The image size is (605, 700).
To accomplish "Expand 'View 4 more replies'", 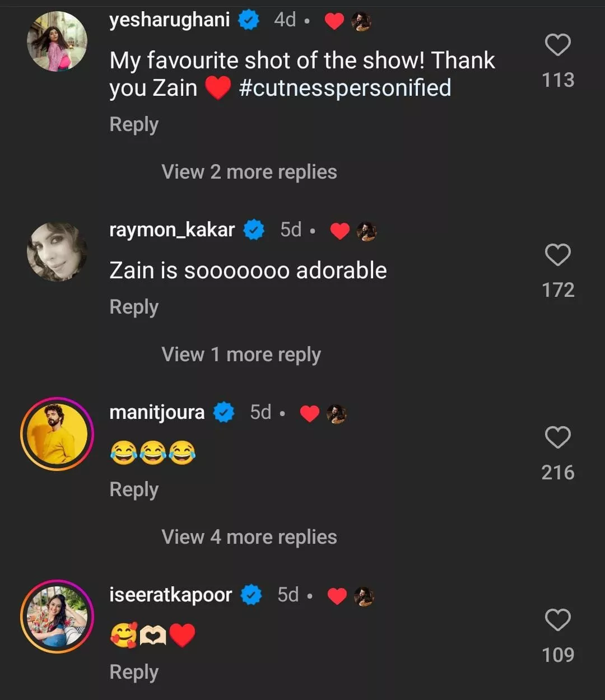I will coord(249,537).
